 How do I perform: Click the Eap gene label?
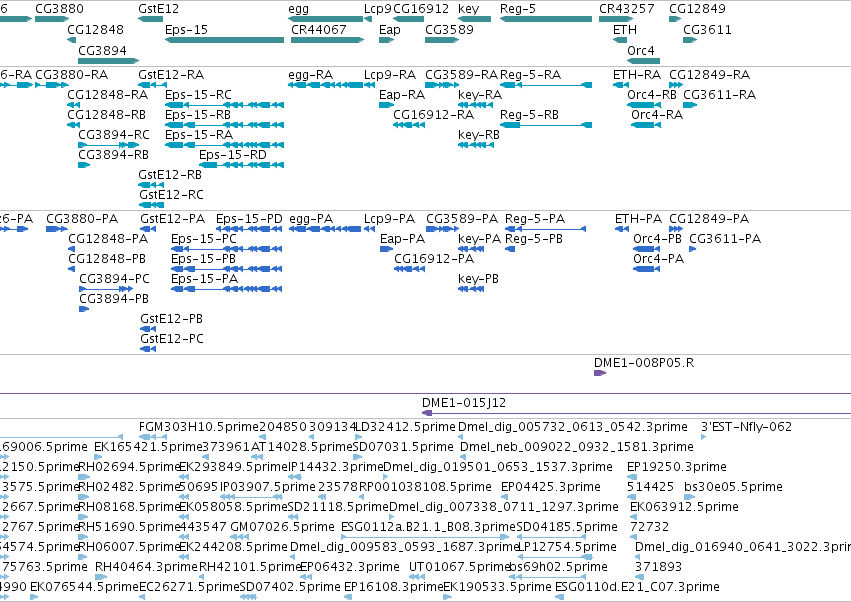(390, 29)
